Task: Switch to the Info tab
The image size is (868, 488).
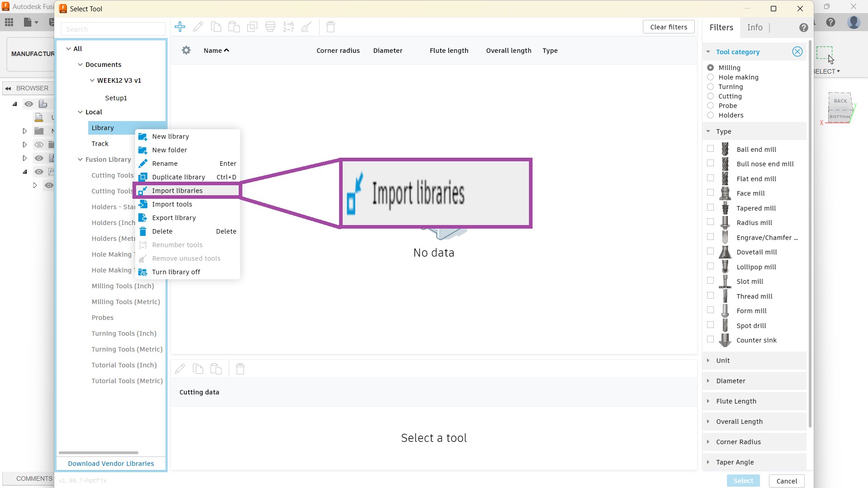Action: 755,28
